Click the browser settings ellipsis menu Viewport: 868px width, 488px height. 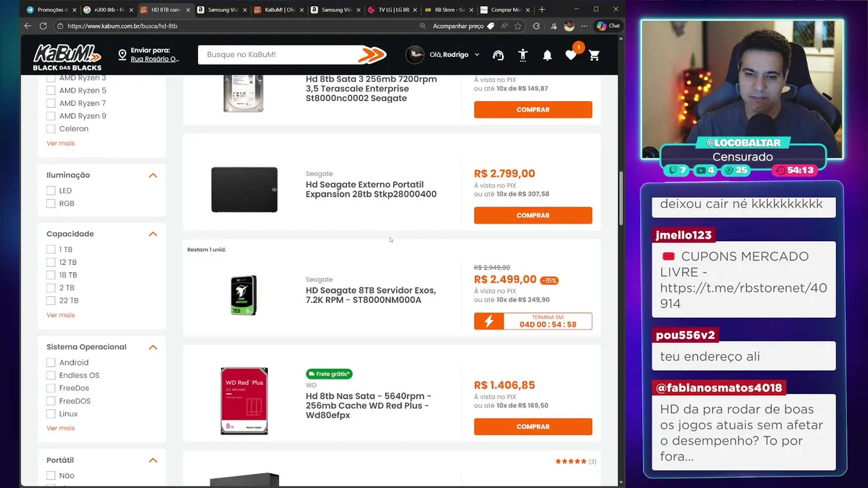(585, 26)
